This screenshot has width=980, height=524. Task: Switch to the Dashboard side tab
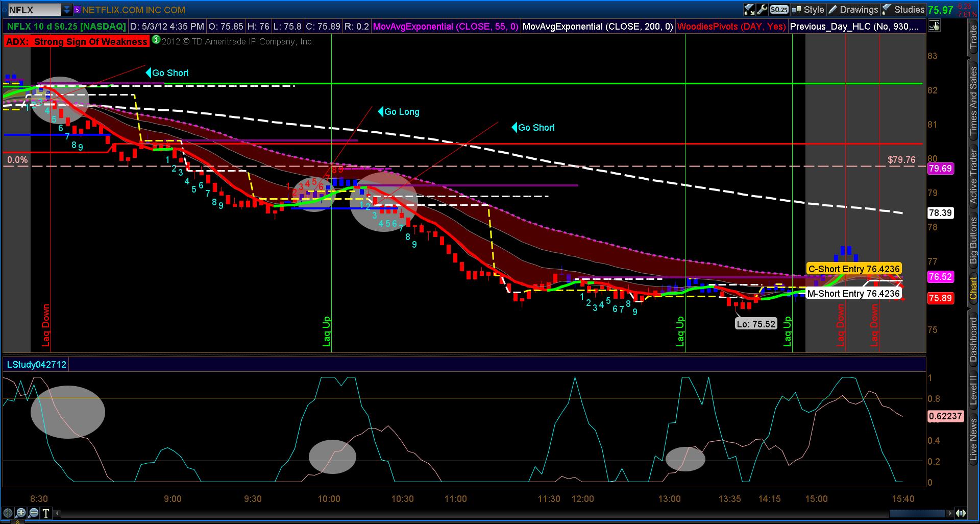pyautogui.click(x=973, y=339)
